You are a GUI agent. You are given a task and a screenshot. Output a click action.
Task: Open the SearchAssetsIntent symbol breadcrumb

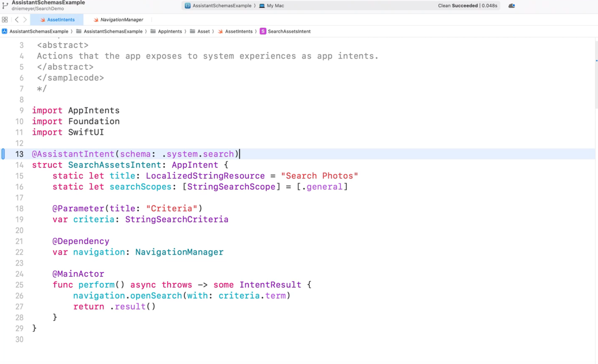(286, 31)
